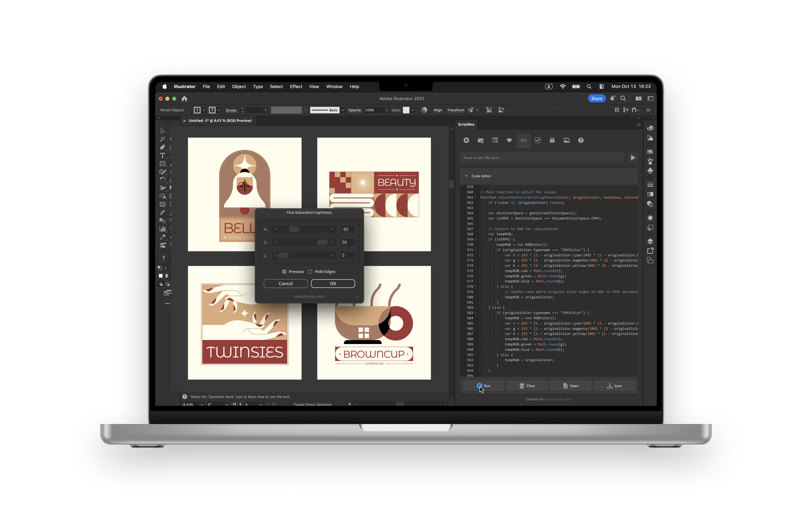The image size is (812, 522).
Task: Open the Basic brush definition dropdown
Action: [343, 110]
